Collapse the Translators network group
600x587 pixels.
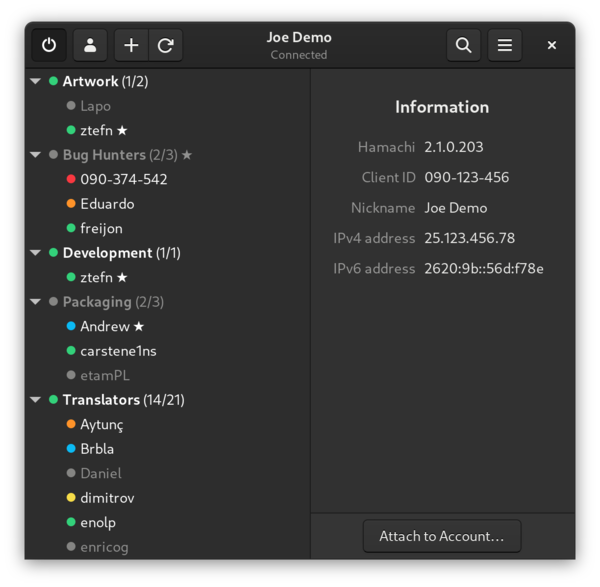(x=36, y=400)
